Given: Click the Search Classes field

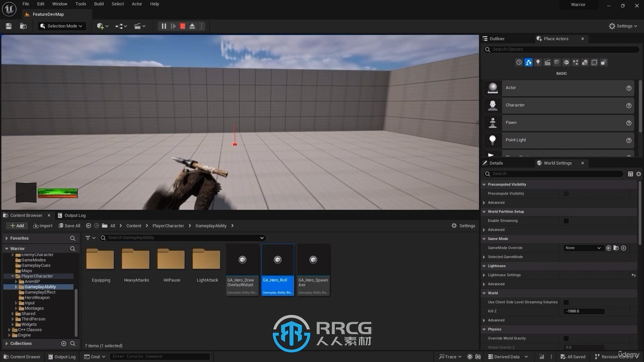Looking at the screenshot, I should click(561, 49).
